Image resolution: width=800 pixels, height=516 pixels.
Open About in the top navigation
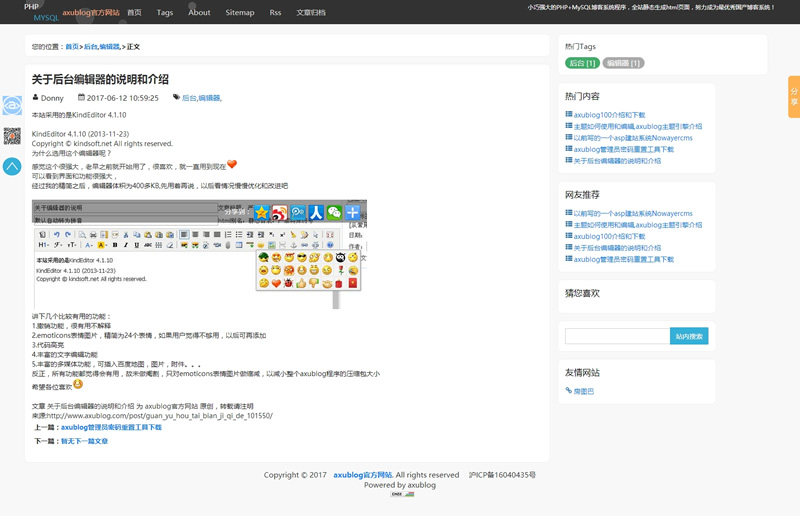click(199, 12)
